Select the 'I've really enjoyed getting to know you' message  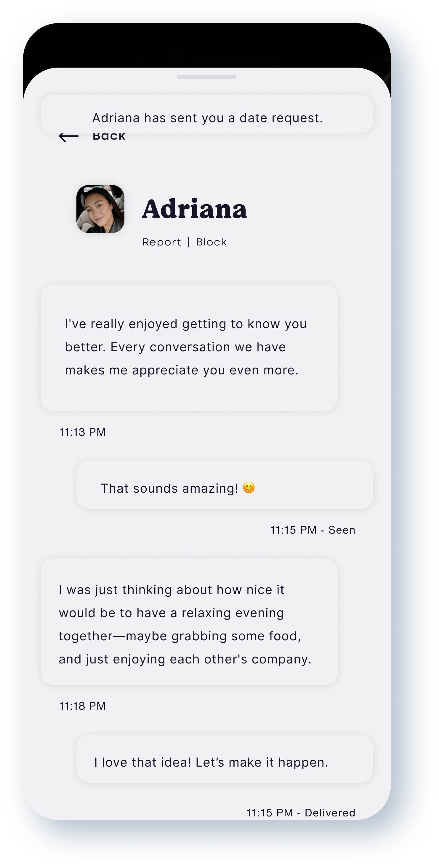tap(189, 348)
